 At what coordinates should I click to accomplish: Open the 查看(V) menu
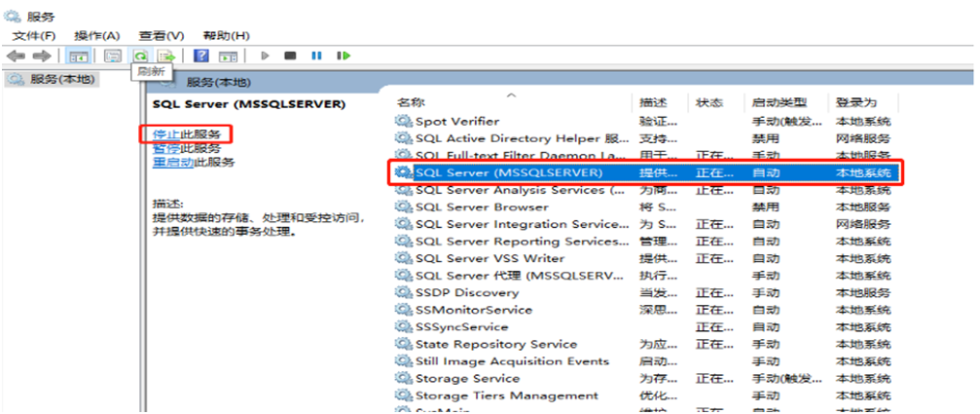[x=159, y=36]
